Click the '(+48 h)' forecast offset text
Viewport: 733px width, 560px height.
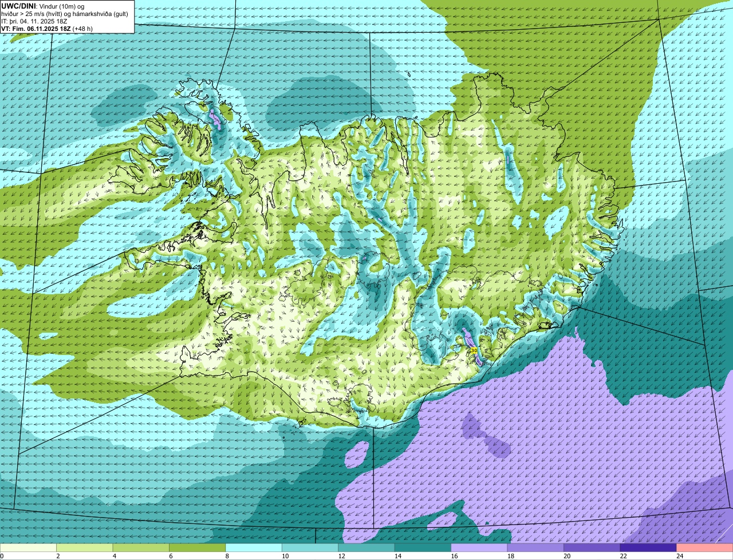point(82,29)
